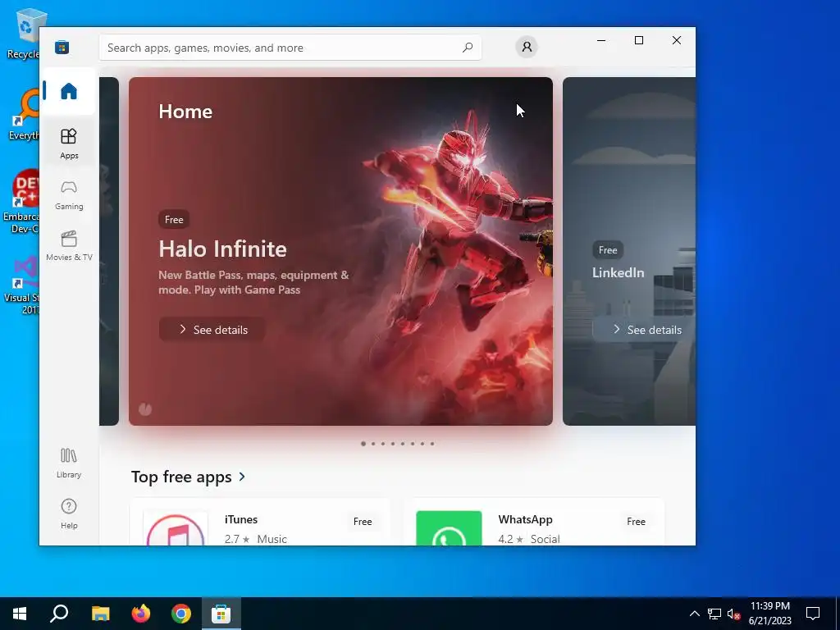Open the Movies & TV section
Image resolution: width=840 pixels, height=630 pixels.
(x=69, y=246)
